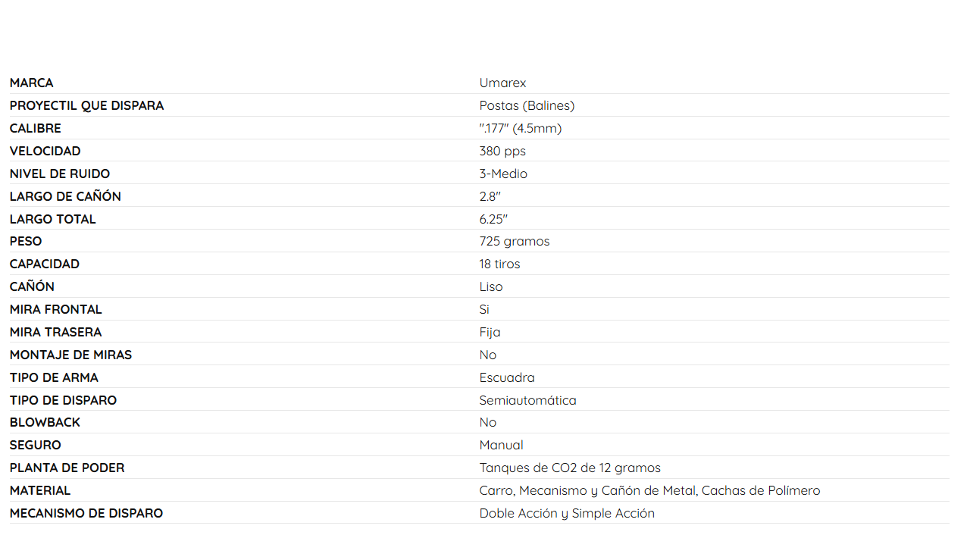The height and width of the screenshot is (560, 970).
Task: Click the MIRA TRASERA label
Action: point(55,332)
